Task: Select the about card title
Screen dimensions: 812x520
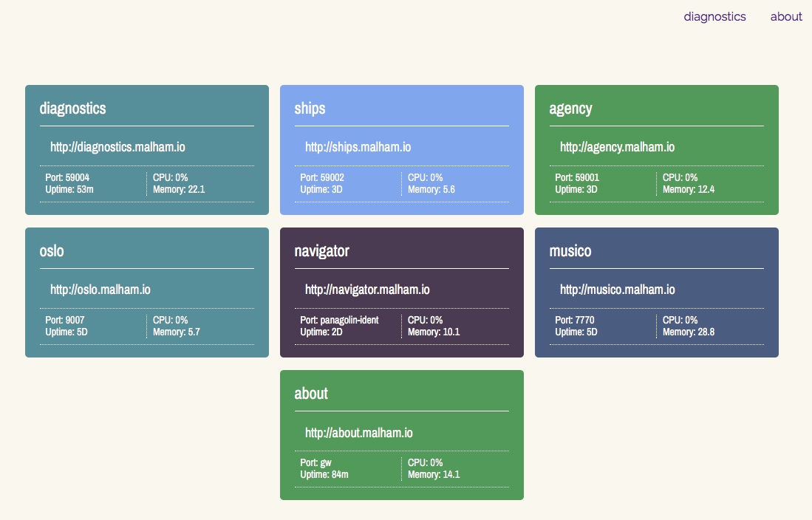Action: pos(310,393)
